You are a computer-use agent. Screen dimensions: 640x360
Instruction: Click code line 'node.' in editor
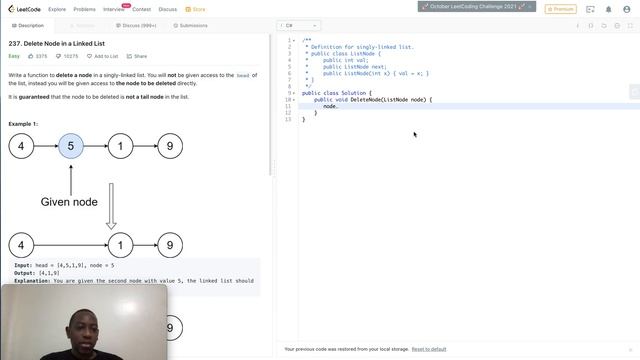tap(331, 106)
